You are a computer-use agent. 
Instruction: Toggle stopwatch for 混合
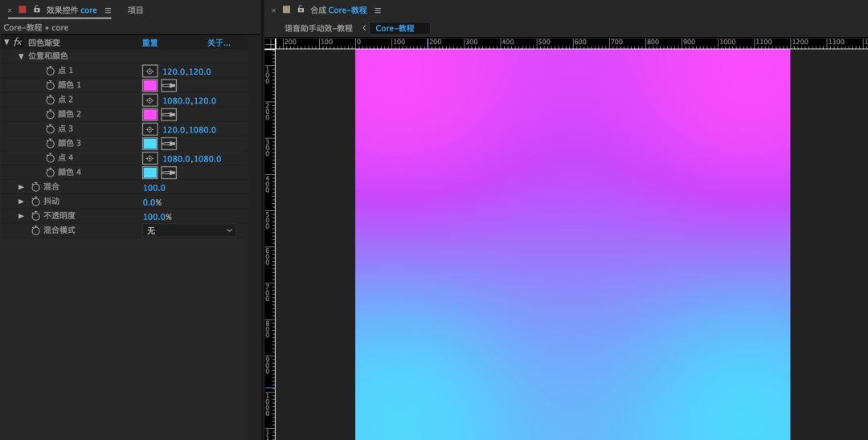pos(36,187)
